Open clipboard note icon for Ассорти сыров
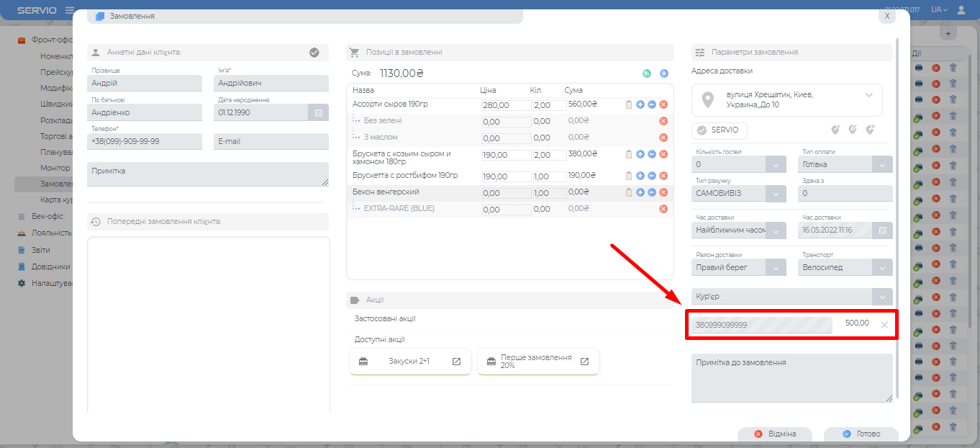This screenshot has width=980, height=448. click(629, 104)
